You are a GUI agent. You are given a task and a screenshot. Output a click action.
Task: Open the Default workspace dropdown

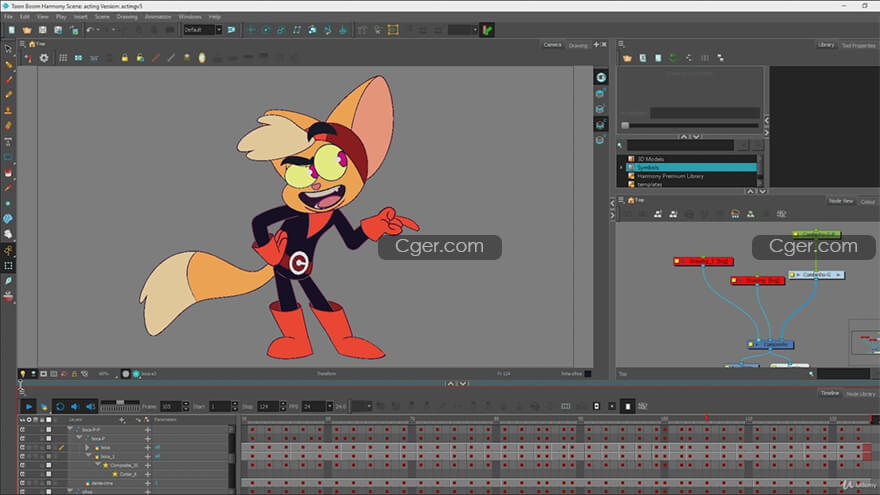[219, 30]
